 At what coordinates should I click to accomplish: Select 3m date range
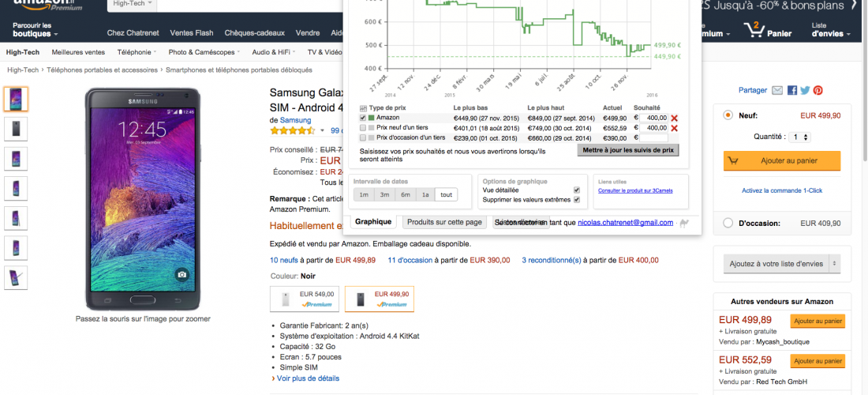(x=384, y=194)
